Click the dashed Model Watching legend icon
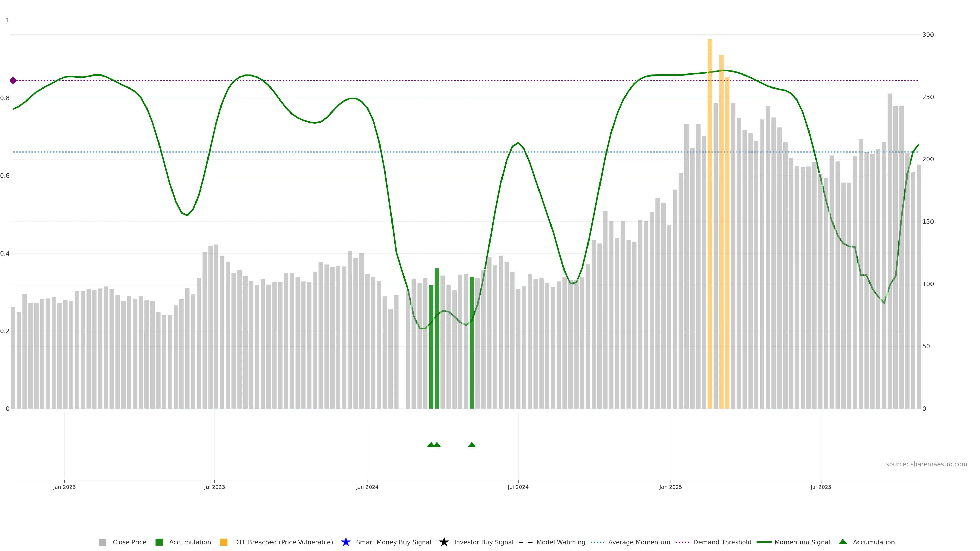 click(x=525, y=542)
